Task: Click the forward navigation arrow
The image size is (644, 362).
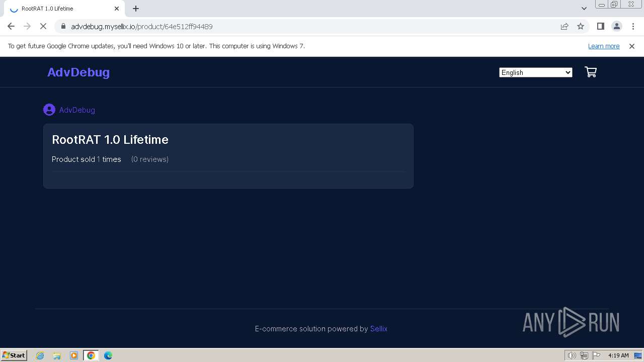Action: pyautogui.click(x=27, y=26)
